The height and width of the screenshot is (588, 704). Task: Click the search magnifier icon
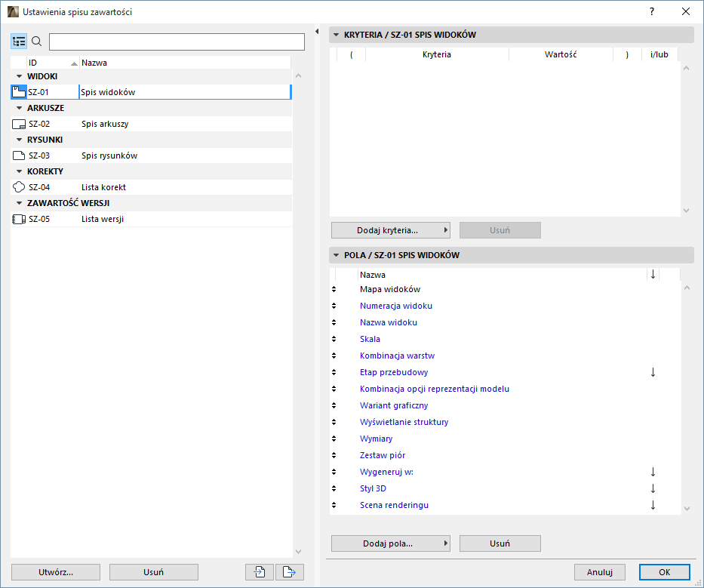(x=36, y=42)
